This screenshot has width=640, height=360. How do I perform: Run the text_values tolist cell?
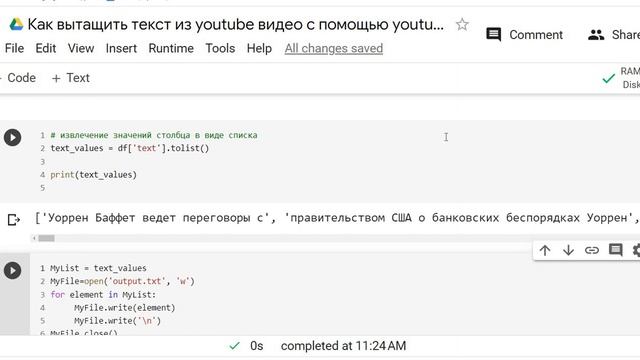point(13,138)
